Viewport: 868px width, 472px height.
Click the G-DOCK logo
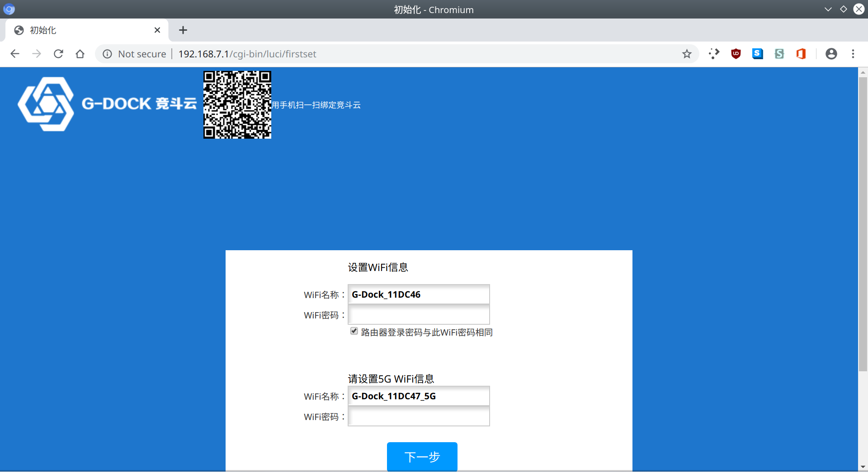107,104
